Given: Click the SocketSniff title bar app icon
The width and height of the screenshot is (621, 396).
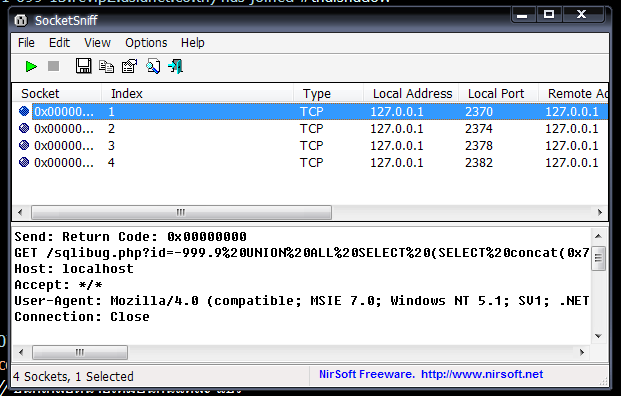Looking at the screenshot, I should pyautogui.click(x=21, y=20).
